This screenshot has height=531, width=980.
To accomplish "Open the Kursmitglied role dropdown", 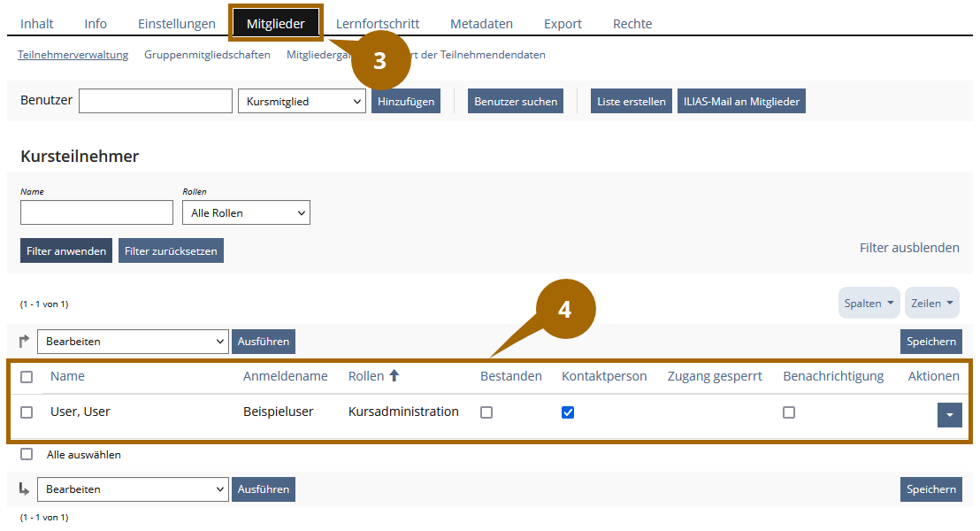I will tap(302, 102).
